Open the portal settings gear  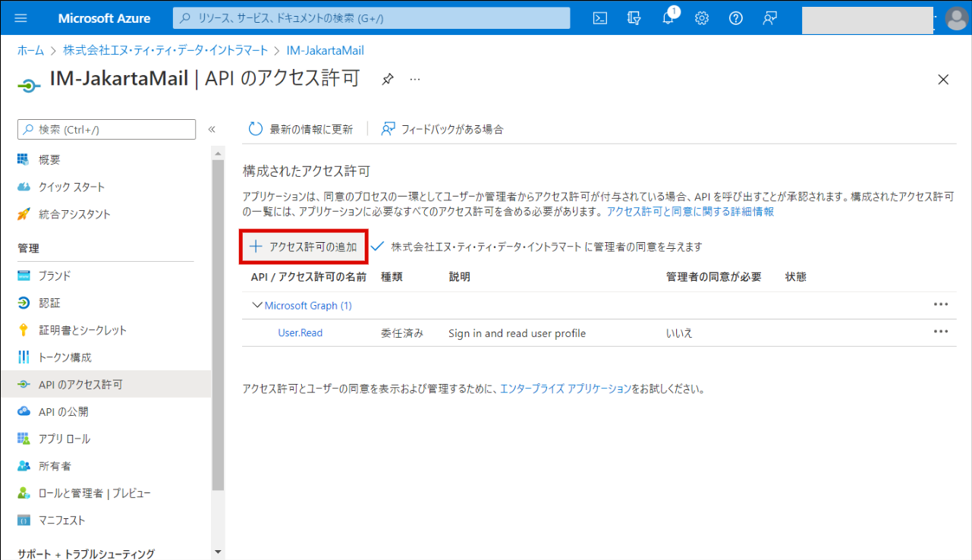tap(702, 18)
